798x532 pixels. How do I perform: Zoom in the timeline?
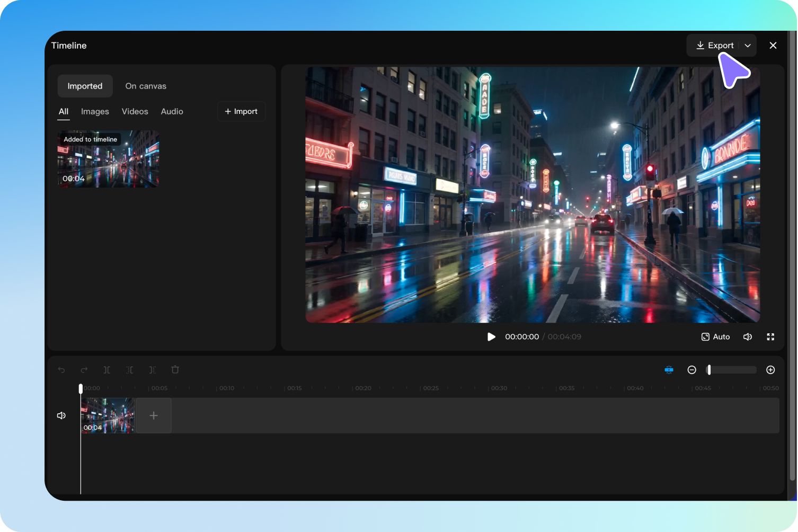pos(770,370)
